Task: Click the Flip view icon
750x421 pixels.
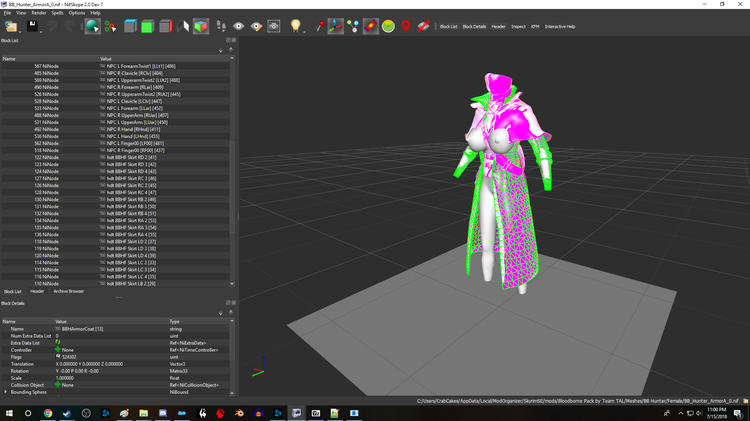Action: point(183,26)
